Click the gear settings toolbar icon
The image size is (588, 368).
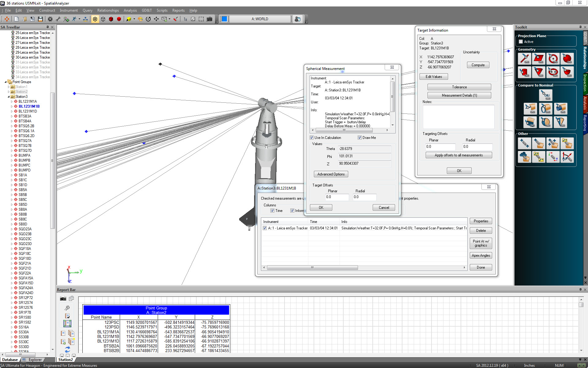point(50,19)
